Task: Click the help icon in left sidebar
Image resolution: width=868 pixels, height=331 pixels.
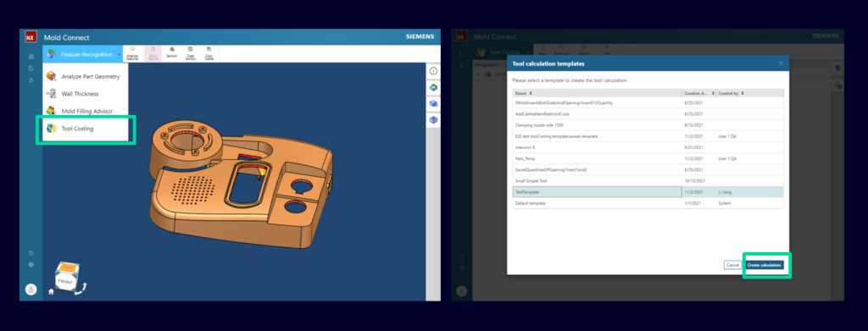Action: click(31, 253)
